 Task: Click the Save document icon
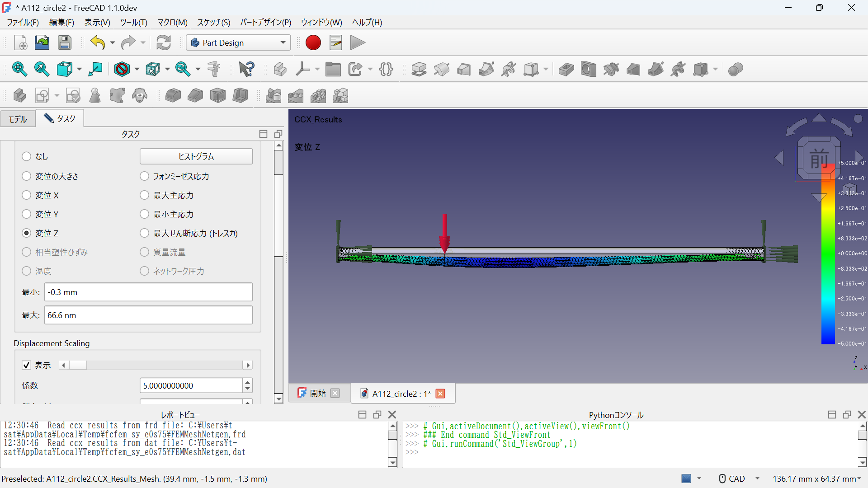(65, 42)
